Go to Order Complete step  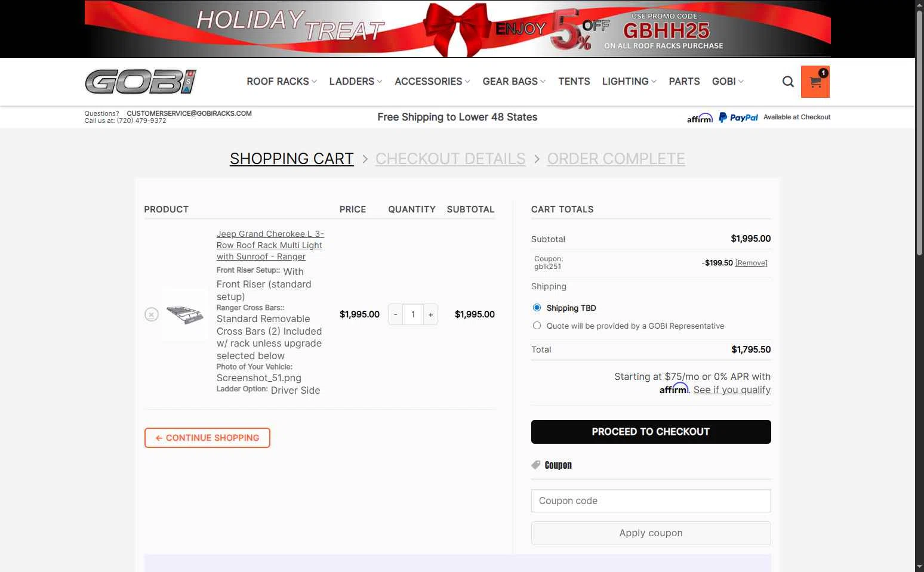[x=616, y=159]
